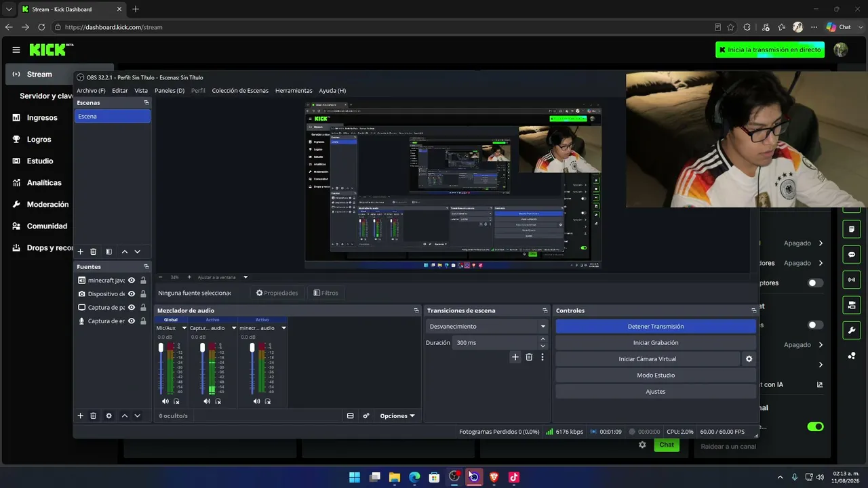Move source up in Fuentes toolbar

tap(124, 415)
